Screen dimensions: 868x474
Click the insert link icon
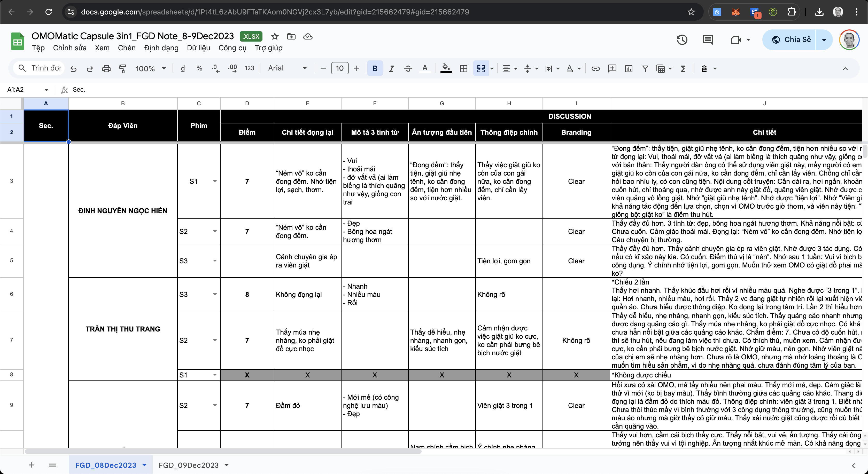click(595, 69)
